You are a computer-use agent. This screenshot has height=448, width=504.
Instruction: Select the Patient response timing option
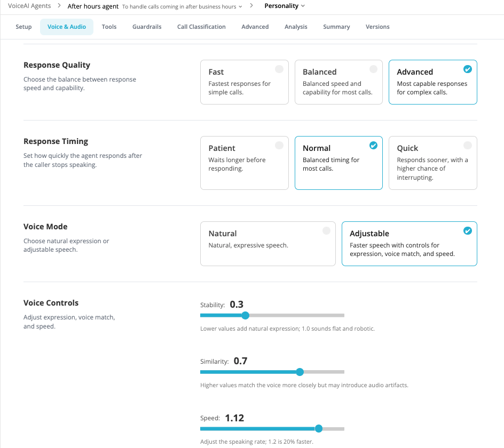245,163
